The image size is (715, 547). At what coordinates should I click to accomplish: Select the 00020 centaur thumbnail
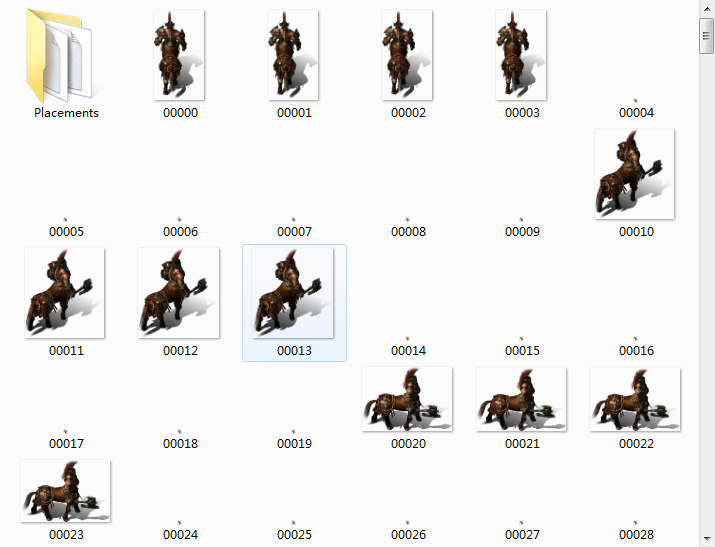pos(407,399)
